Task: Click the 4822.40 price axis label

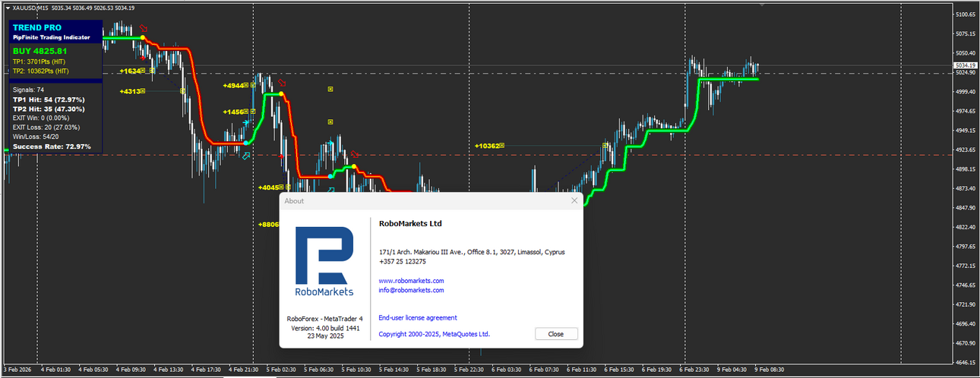Action: click(x=966, y=227)
